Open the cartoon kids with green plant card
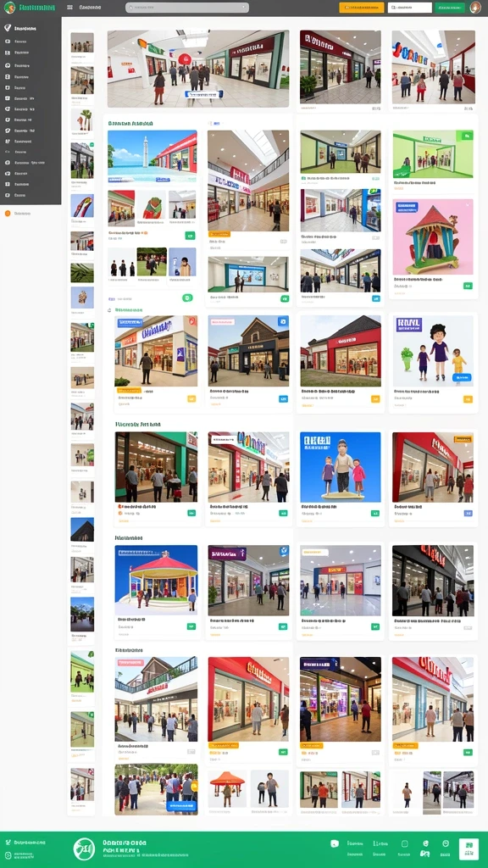 coord(433,351)
